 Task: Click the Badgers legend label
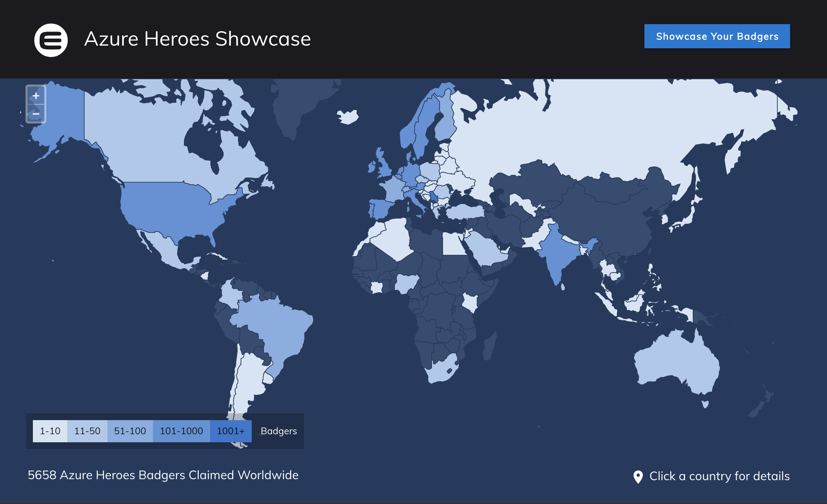[279, 431]
